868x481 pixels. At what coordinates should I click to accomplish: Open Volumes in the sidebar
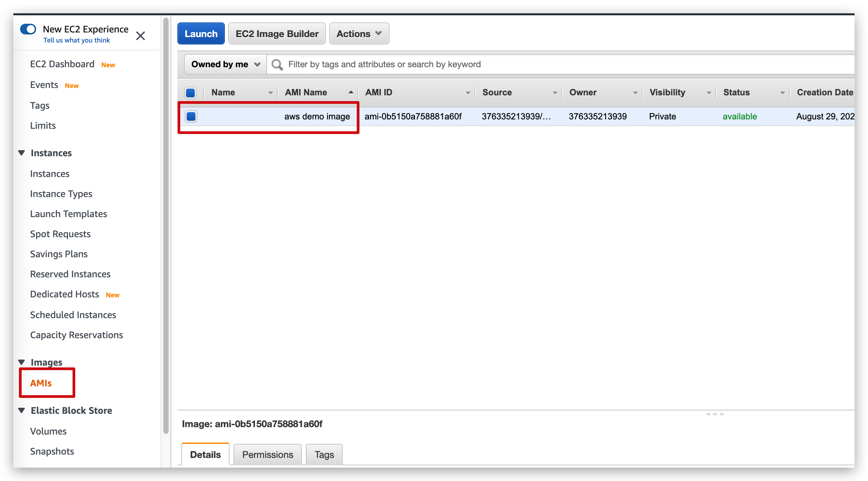pyautogui.click(x=48, y=431)
